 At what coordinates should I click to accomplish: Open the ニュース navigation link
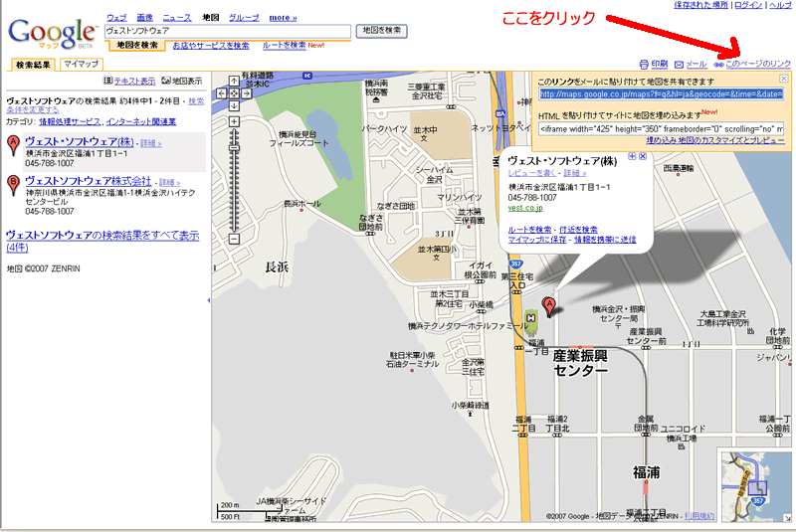(177, 18)
